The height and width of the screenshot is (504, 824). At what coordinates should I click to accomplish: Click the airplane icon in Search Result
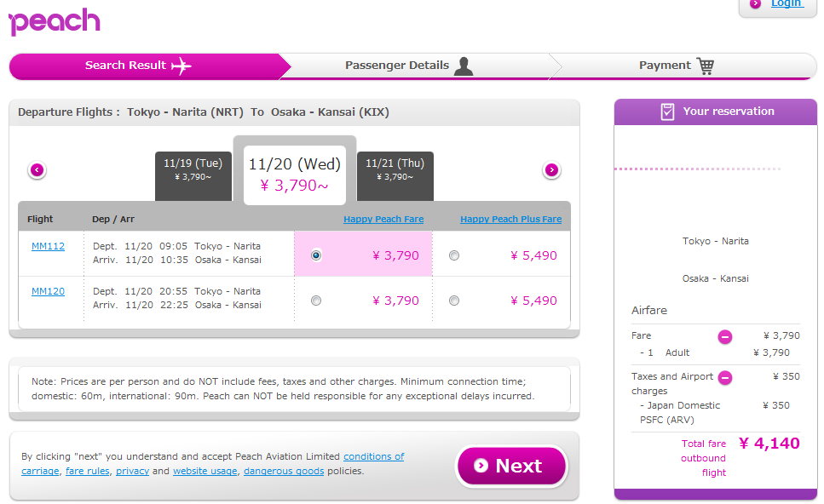point(181,66)
